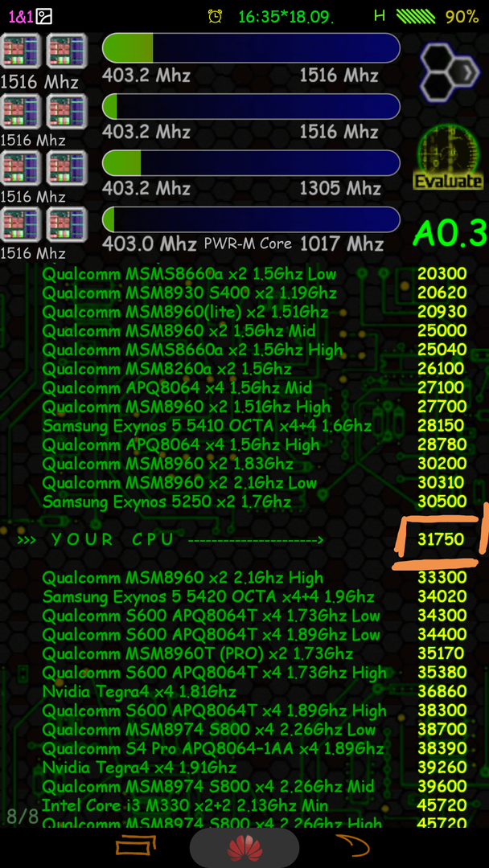The width and height of the screenshot is (489, 868).
Task: Tap the H network signal indicator
Action: (380, 15)
